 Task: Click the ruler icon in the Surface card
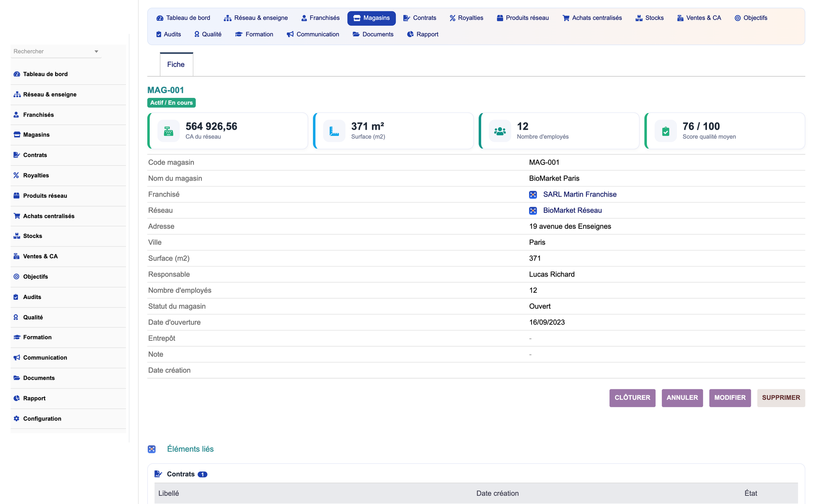point(334,131)
